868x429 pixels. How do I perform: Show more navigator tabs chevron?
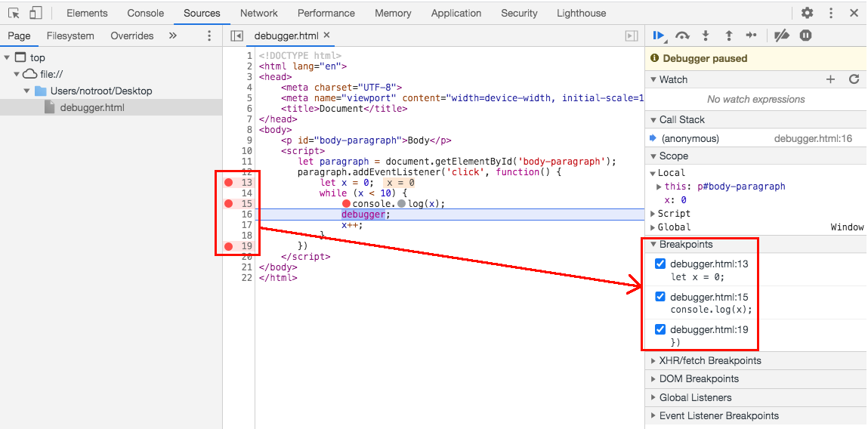pos(173,35)
